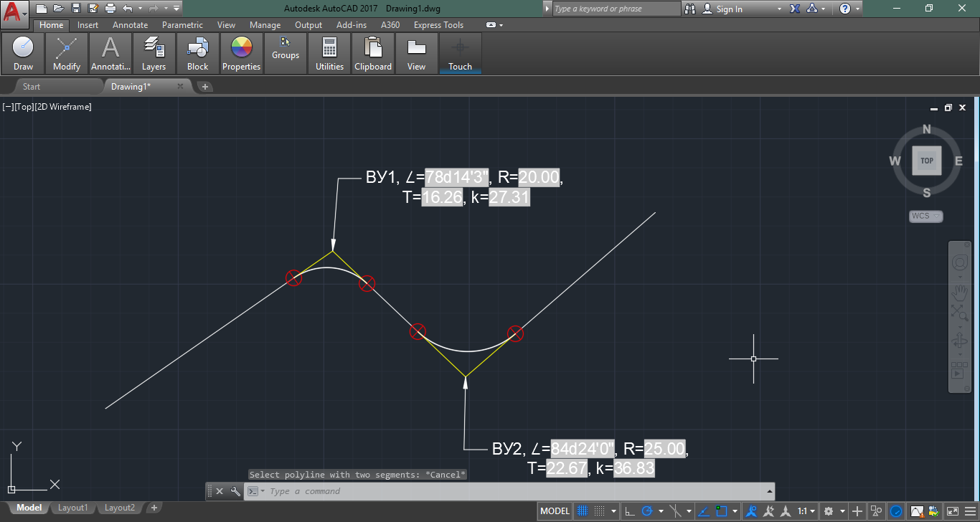Open the Properties color wheel panel

(x=241, y=54)
